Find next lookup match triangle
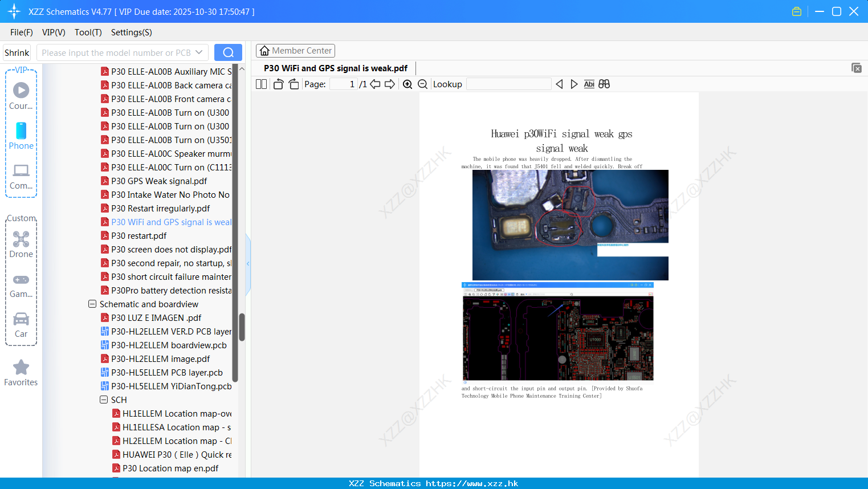The height and width of the screenshot is (489, 868). click(x=574, y=84)
